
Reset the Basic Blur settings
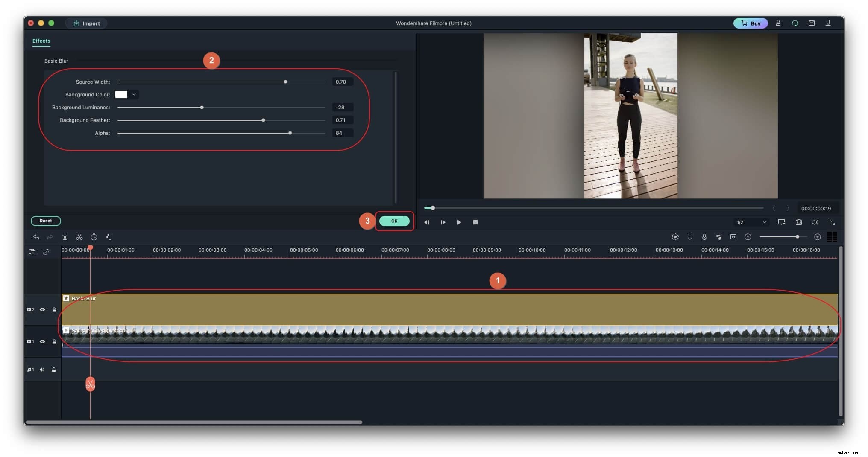coord(46,221)
